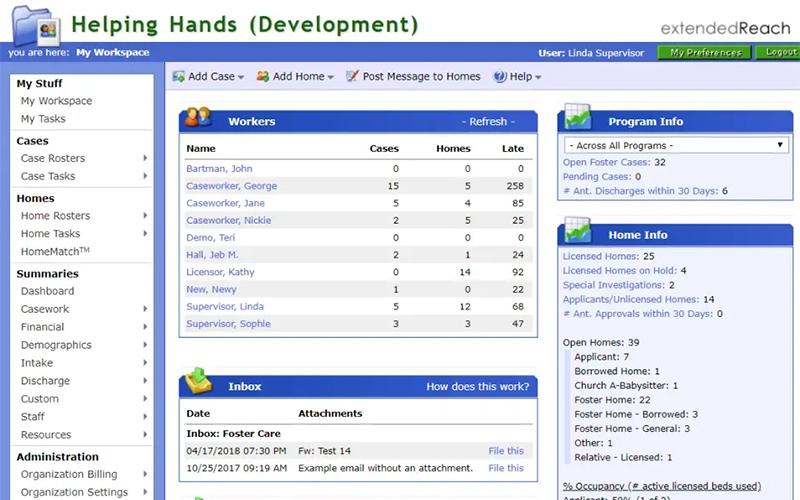
Task: Select Staff in sidebar
Action: click(33, 417)
